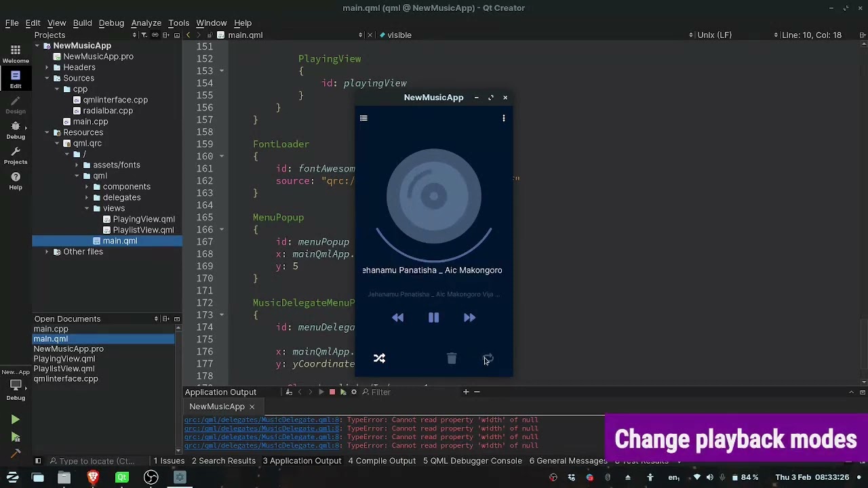Close the main.qml document with X
Image resolution: width=868 pixels, height=488 pixels.
tap(370, 35)
